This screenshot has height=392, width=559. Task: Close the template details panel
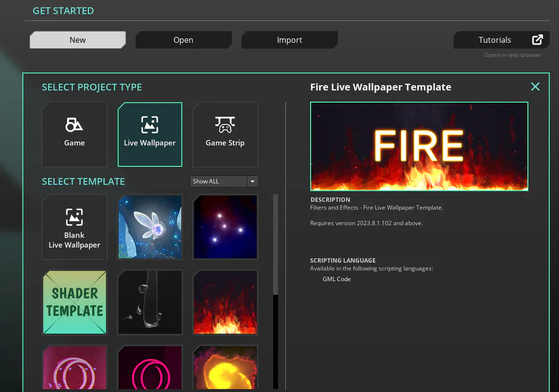(535, 87)
